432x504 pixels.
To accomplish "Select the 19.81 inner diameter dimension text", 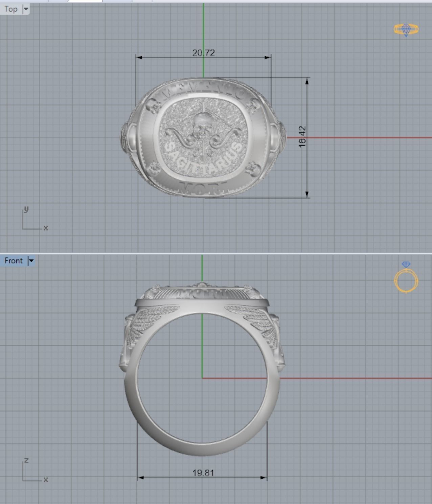I will pos(203,473).
